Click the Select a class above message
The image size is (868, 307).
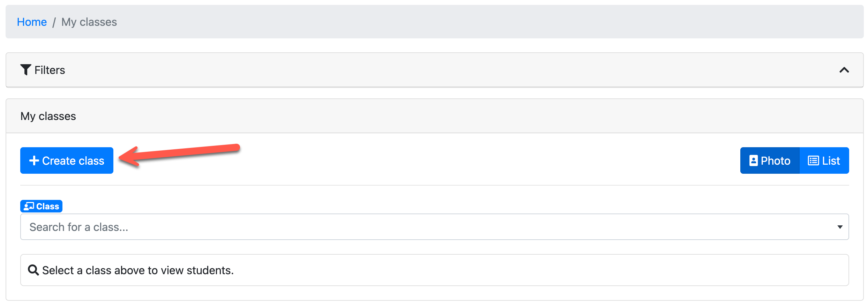[x=138, y=270]
